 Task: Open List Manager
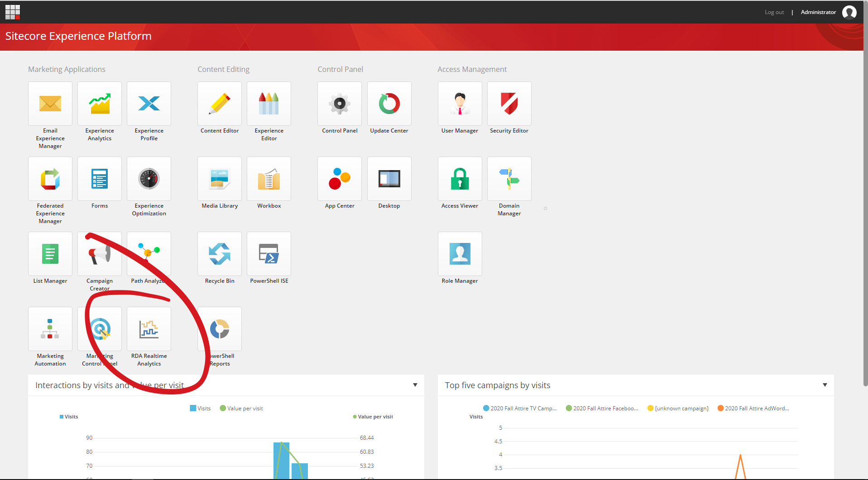tap(50, 254)
